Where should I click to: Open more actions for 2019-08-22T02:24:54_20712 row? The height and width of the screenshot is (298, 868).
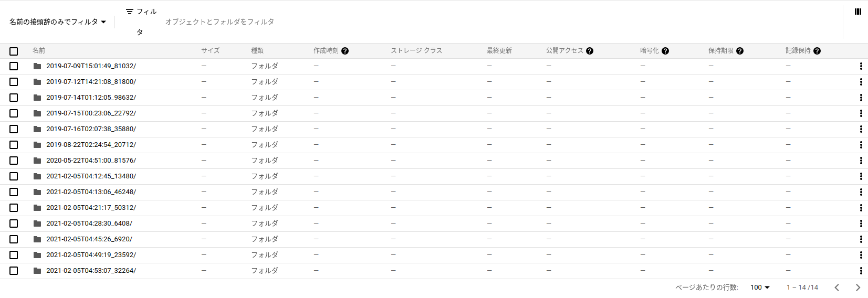pos(861,145)
